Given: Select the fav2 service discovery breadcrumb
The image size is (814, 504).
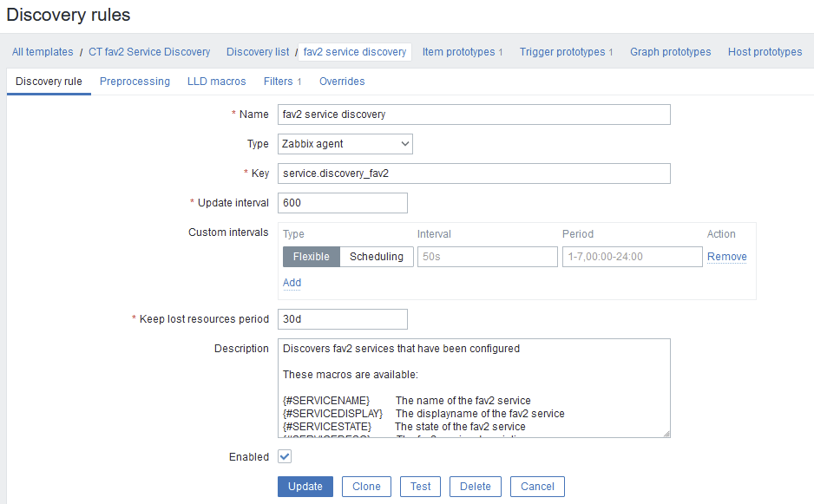Looking at the screenshot, I should pyautogui.click(x=355, y=52).
